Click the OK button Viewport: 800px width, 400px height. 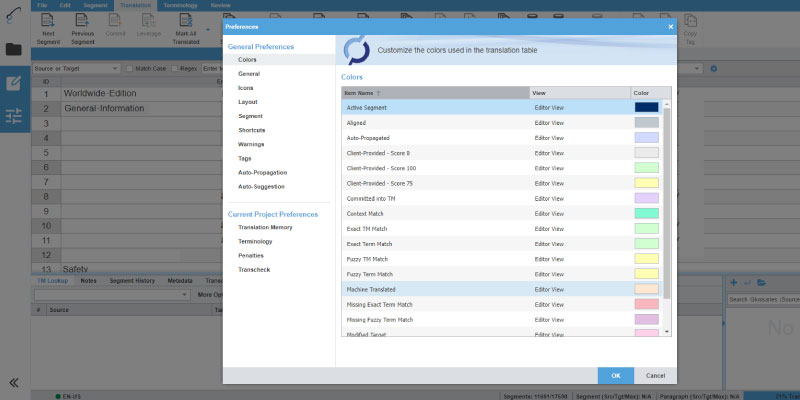coord(616,376)
